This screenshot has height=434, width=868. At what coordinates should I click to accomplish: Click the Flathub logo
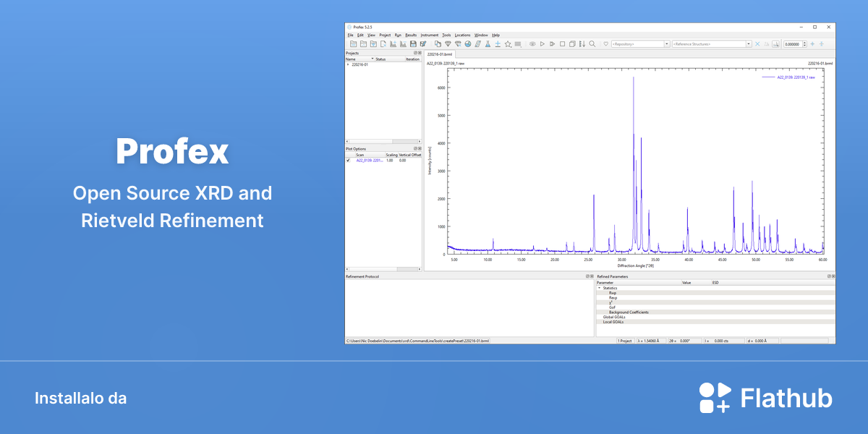coord(765,398)
